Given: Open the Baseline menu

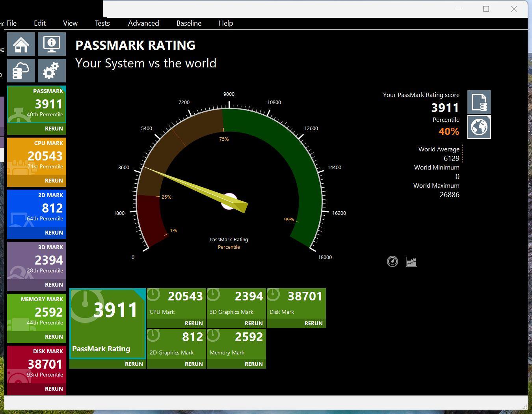Looking at the screenshot, I should [x=189, y=23].
